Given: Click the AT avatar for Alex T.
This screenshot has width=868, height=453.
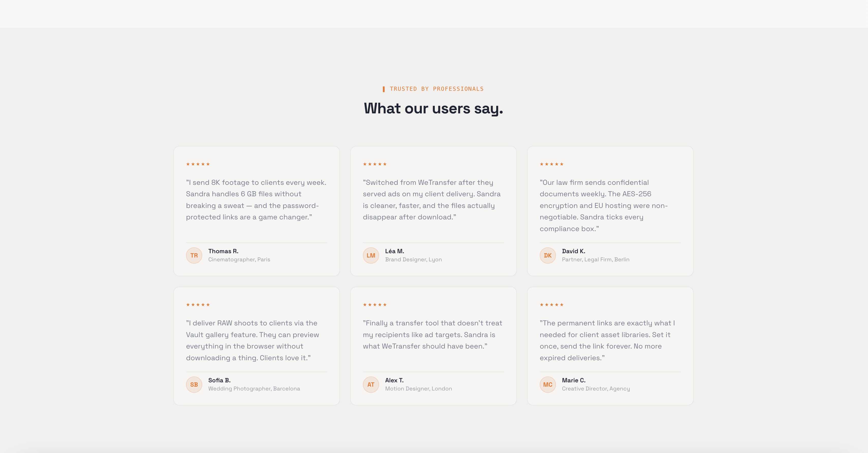Looking at the screenshot, I should tap(371, 385).
